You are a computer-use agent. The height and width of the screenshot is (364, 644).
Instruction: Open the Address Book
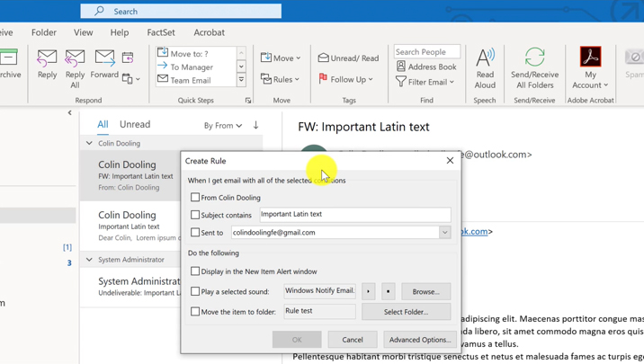point(426,67)
